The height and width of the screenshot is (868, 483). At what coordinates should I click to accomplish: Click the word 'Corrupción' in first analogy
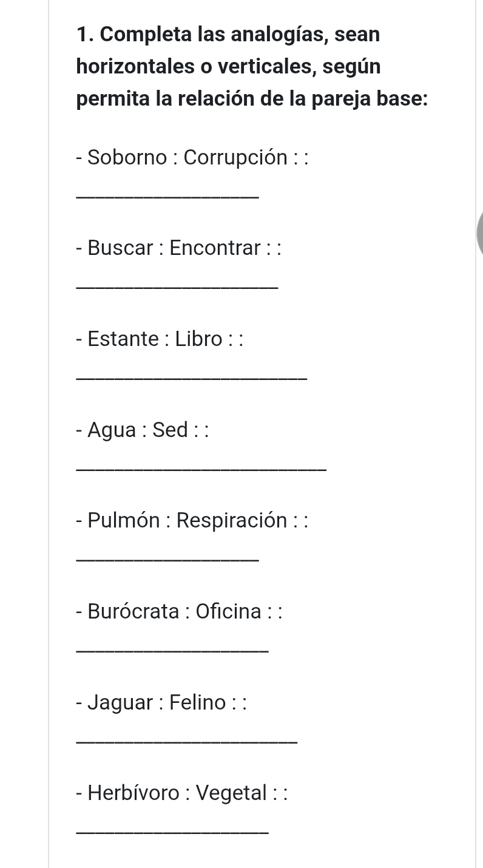[235, 157]
